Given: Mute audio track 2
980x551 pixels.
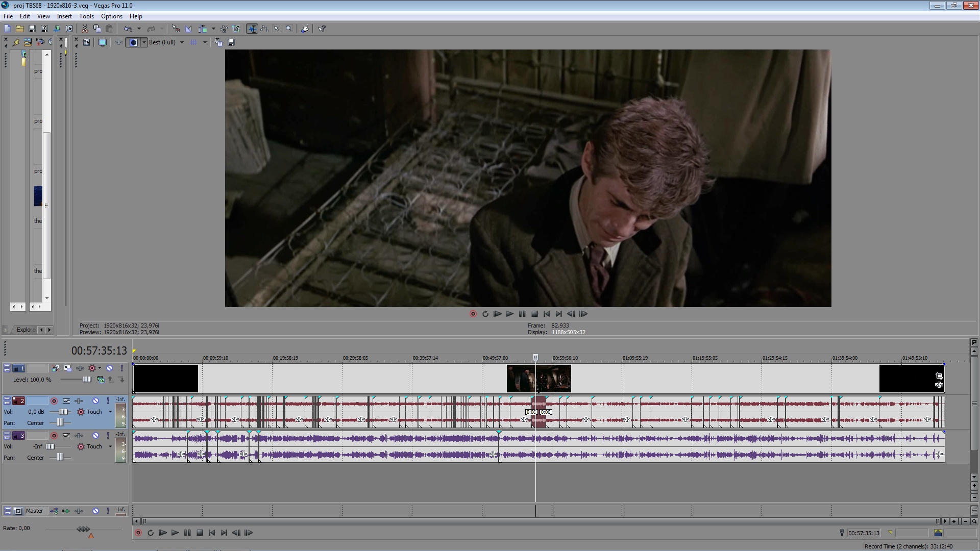Looking at the screenshot, I should pyautogui.click(x=95, y=400).
